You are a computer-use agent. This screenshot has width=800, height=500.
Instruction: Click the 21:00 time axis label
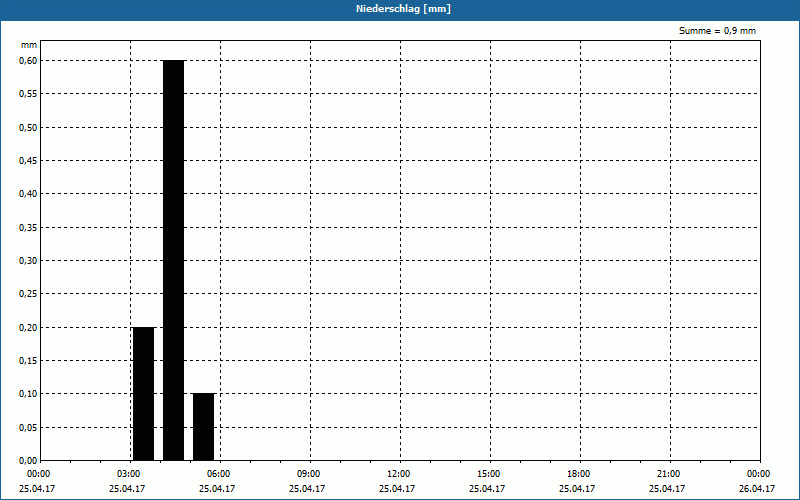pyautogui.click(x=669, y=474)
